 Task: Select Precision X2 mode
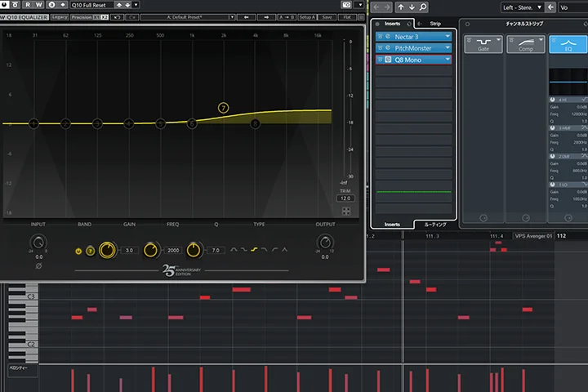tap(105, 17)
